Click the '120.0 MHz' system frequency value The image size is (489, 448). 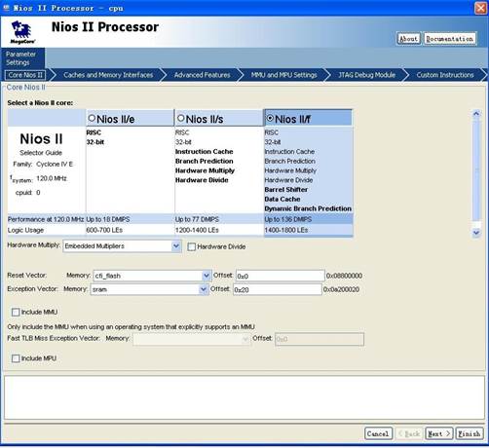(52, 178)
